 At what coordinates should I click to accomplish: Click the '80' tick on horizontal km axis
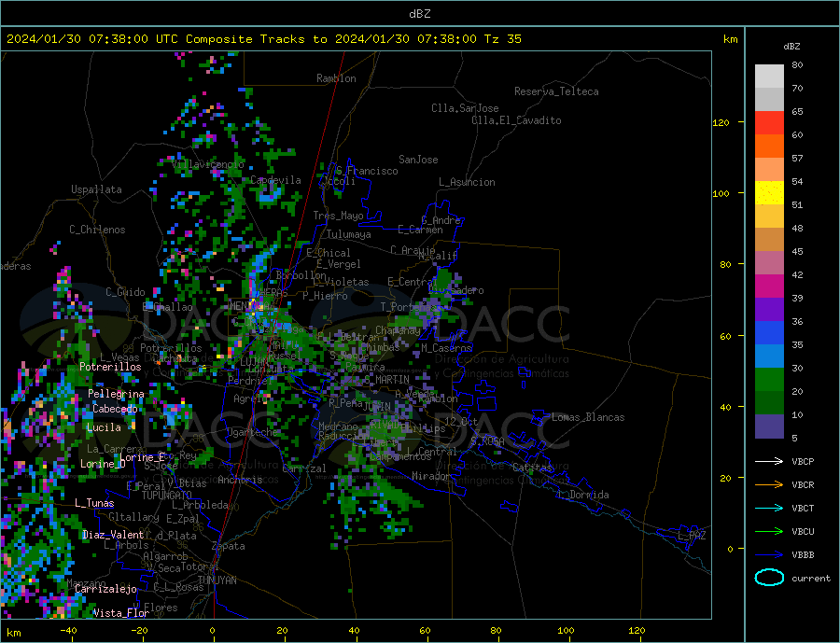497,630
